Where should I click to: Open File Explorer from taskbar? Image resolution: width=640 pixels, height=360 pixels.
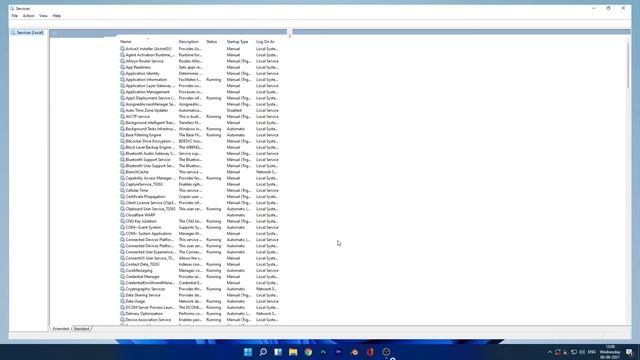pos(293,352)
